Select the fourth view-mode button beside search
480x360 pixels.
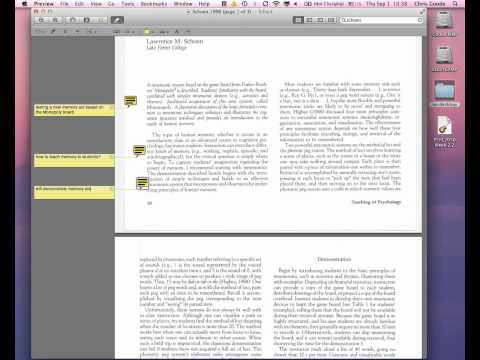(x=331, y=20)
